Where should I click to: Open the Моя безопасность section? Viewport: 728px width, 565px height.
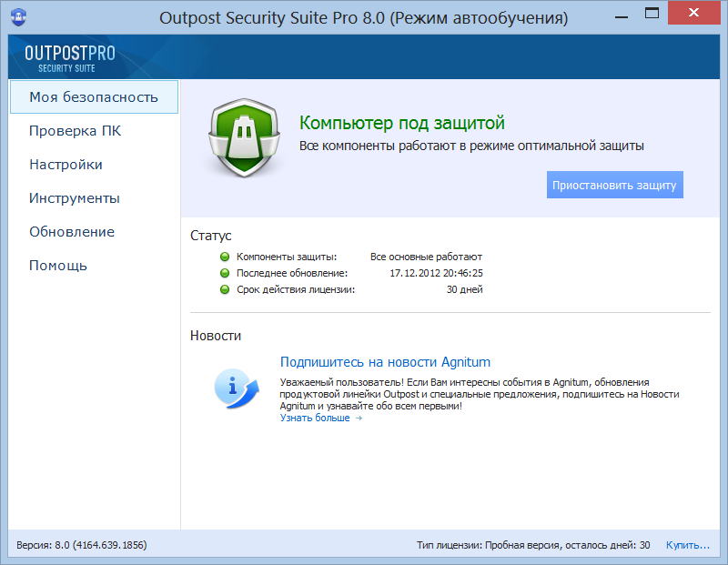click(94, 97)
